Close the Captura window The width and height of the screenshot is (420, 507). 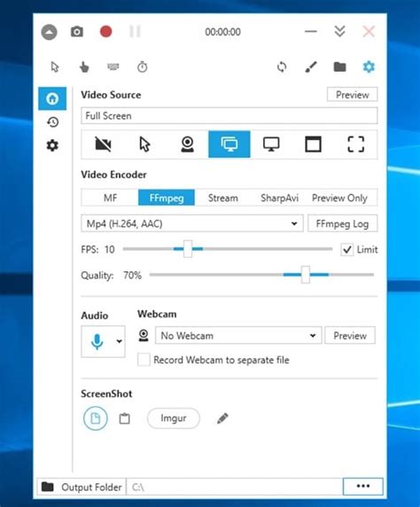(x=369, y=32)
